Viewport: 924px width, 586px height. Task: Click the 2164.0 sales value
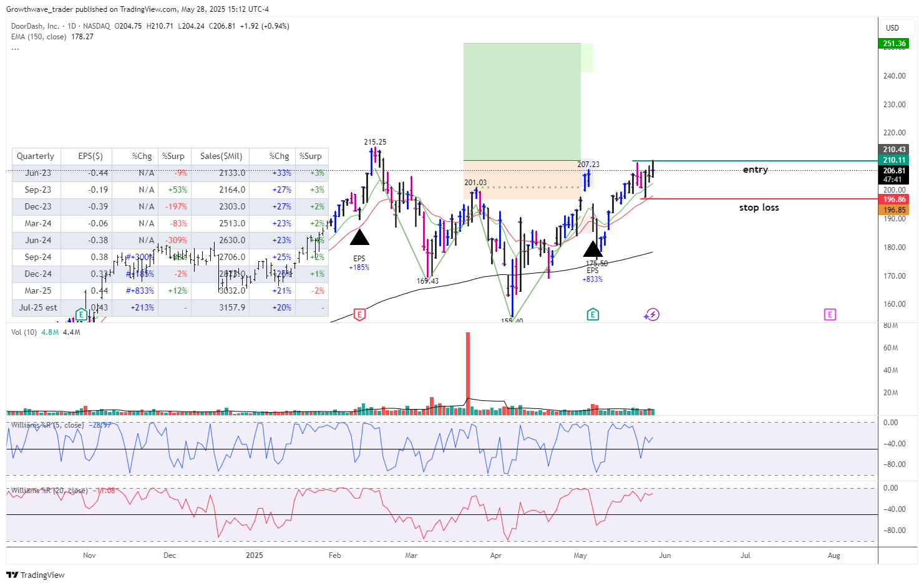[x=232, y=190]
